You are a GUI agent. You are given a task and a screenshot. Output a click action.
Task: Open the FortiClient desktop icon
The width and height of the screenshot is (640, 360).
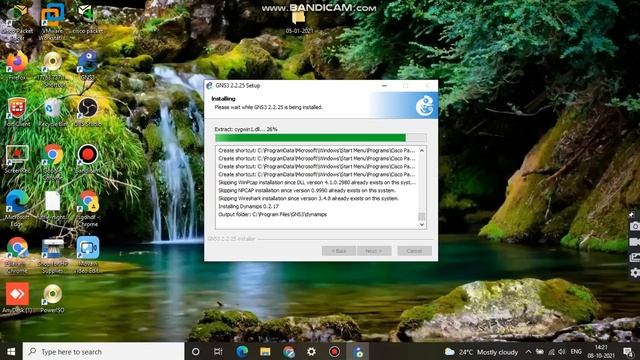pyautogui.click(x=17, y=113)
